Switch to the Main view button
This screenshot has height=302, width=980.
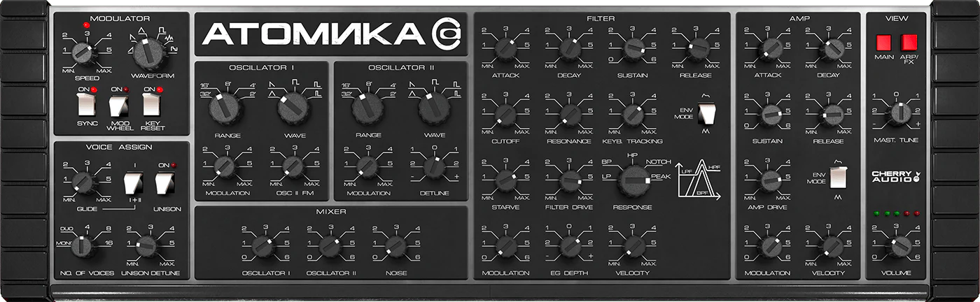pyautogui.click(x=883, y=43)
